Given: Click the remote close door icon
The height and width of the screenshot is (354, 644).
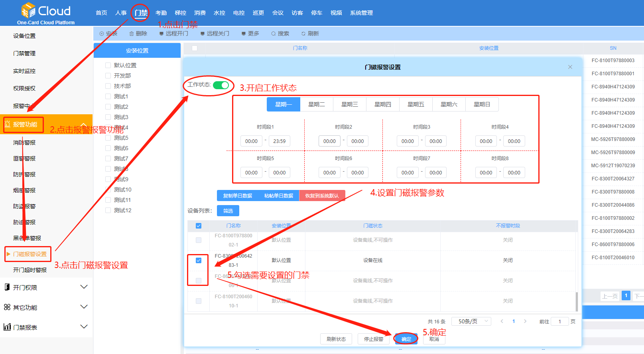Looking at the screenshot, I should pos(203,34).
